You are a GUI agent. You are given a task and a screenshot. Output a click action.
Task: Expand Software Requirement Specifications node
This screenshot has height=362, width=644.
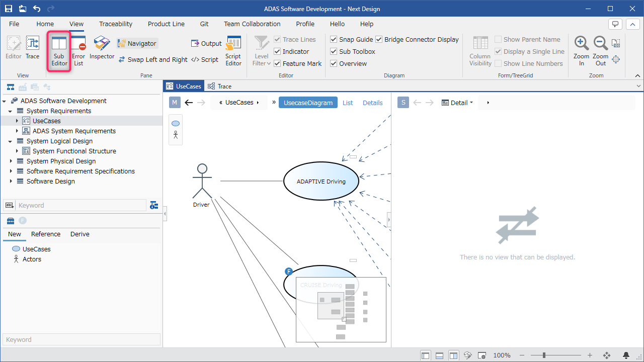(x=11, y=171)
